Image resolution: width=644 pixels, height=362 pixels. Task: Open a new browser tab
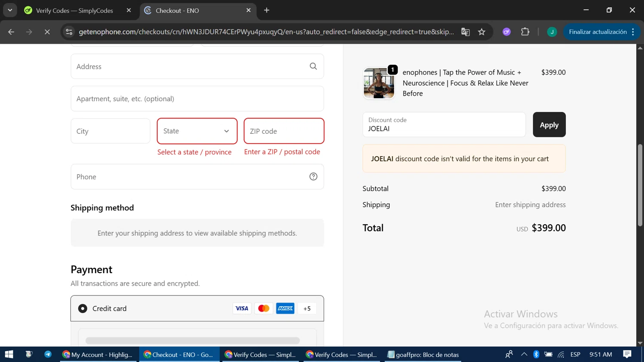pyautogui.click(x=267, y=10)
